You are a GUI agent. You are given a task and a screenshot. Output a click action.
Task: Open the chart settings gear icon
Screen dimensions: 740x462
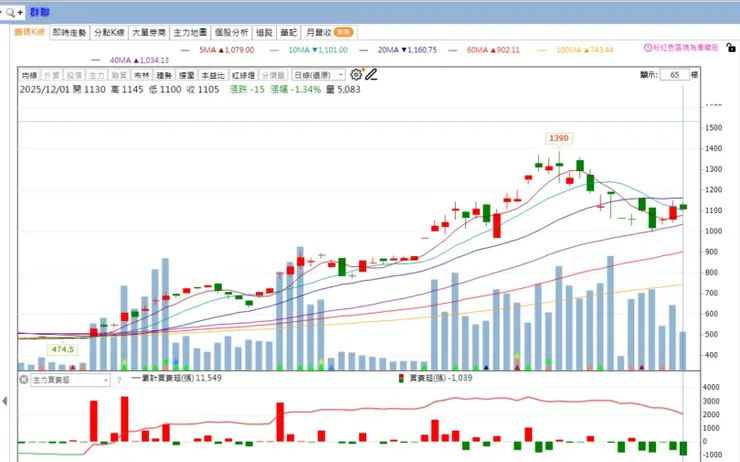[356, 75]
